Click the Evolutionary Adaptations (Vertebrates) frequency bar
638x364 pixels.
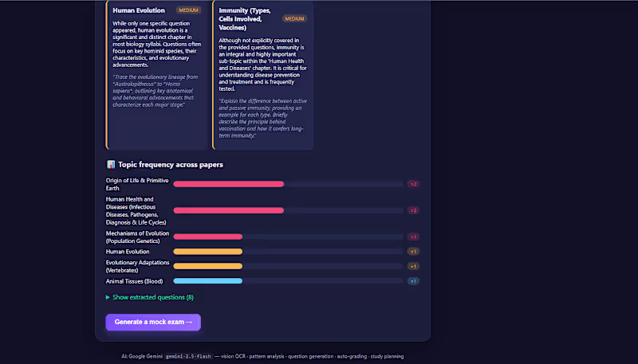click(x=208, y=266)
